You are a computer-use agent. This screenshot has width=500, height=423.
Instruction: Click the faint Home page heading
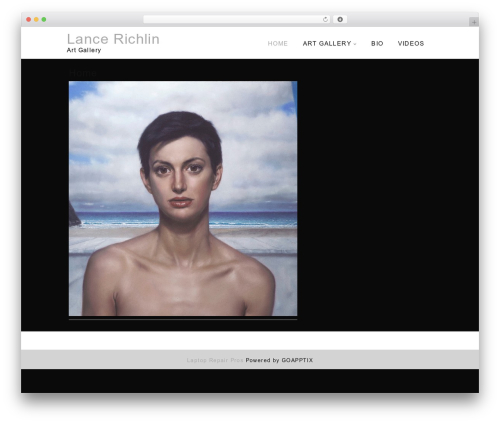[83, 73]
